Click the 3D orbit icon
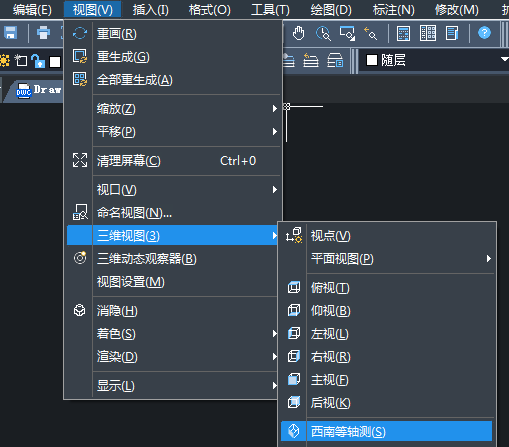The width and height of the screenshot is (509, 447). 80,258
